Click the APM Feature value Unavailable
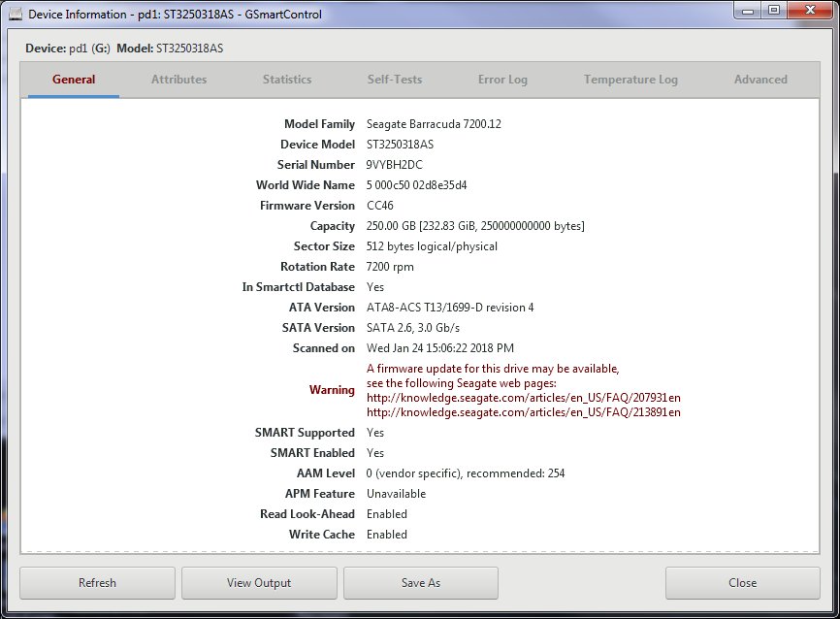 click(397, 494)
